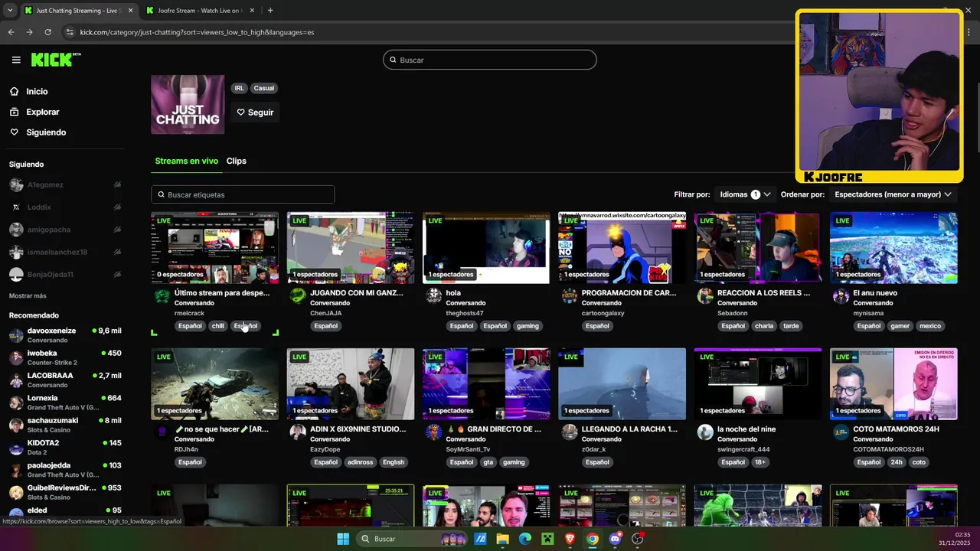Click the Casual category tag

click(x=264, y=88)
